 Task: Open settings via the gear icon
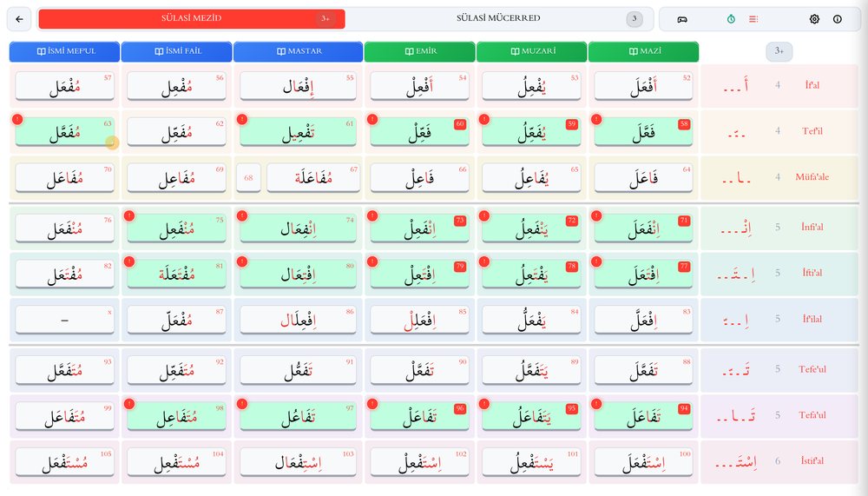tap(814, 19)
